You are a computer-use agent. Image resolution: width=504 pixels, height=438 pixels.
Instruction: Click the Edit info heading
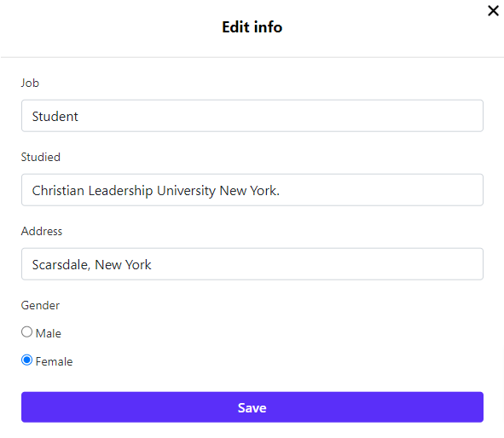point(252,27)
